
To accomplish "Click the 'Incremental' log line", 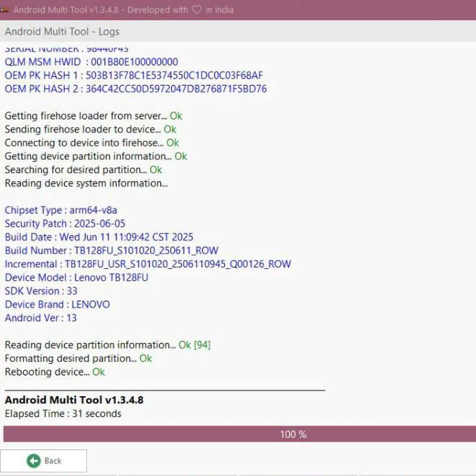I will [x=148, y=264].
